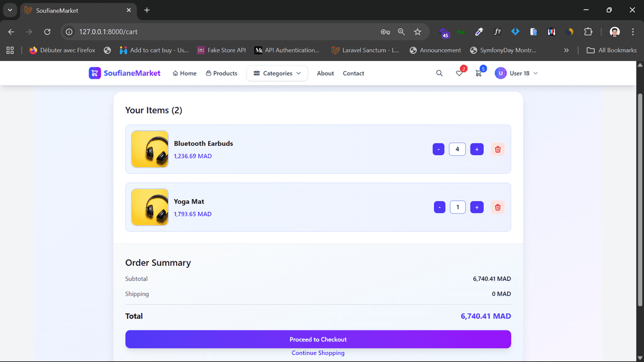Click the Yoga Mat product name
Image resolution: width=644 pixels, height=362 pixels.
click(189, 202)
